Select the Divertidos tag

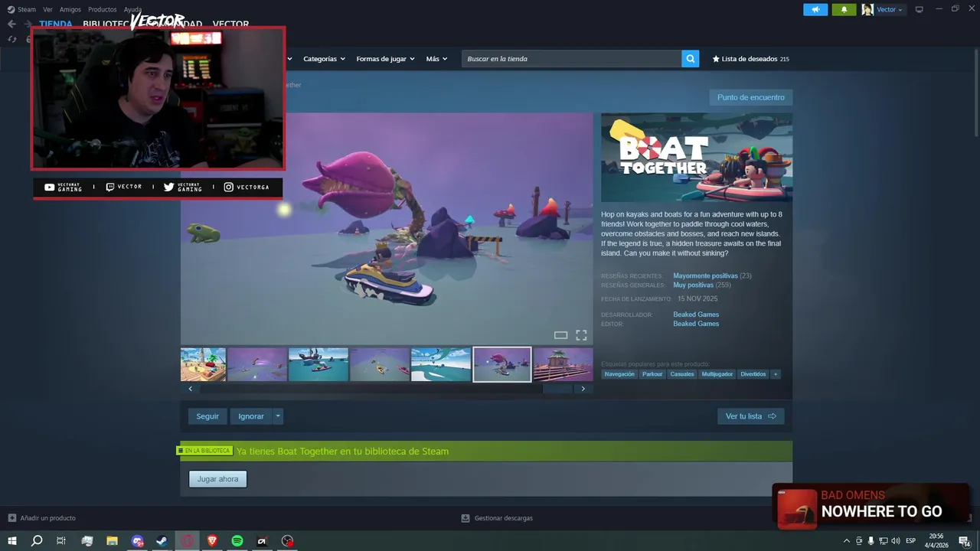point(753,374)
